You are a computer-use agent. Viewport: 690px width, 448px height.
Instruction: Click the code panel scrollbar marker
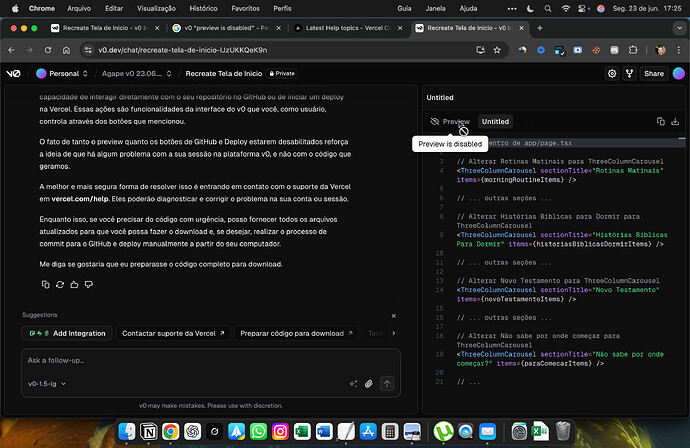(x=682, y=139)
